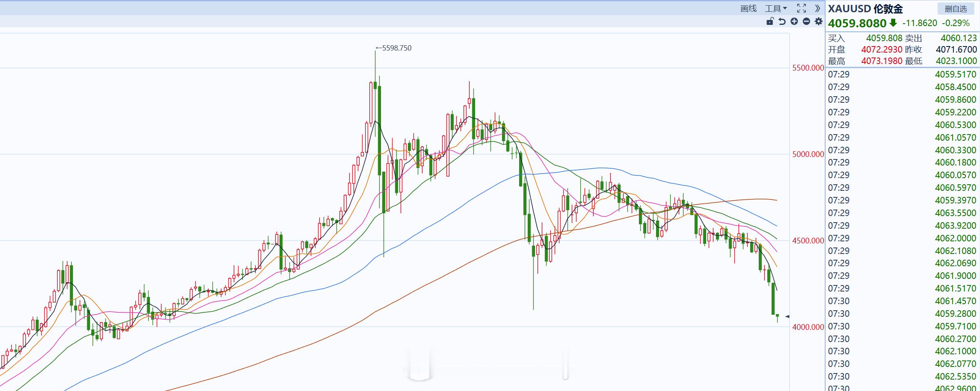Click tick price 4059.7100
This screenshot has width=980, height=391.
(x=956, y=327)
